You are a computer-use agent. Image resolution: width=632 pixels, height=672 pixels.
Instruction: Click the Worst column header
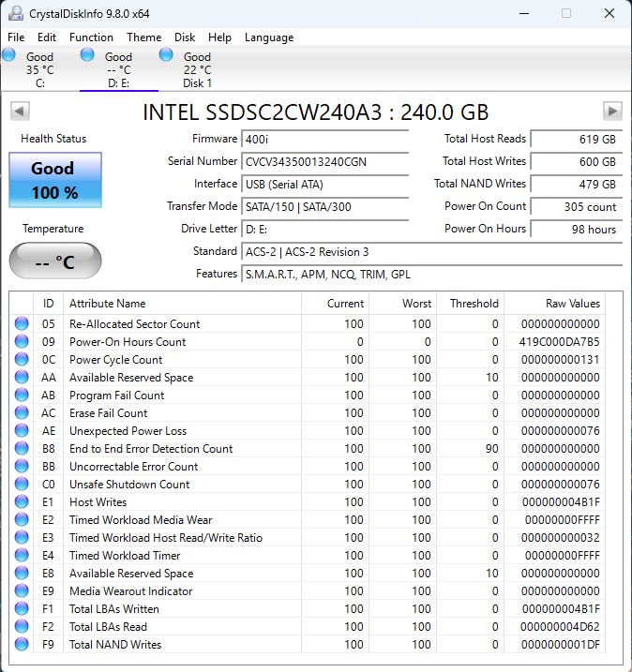pos(402,304)
